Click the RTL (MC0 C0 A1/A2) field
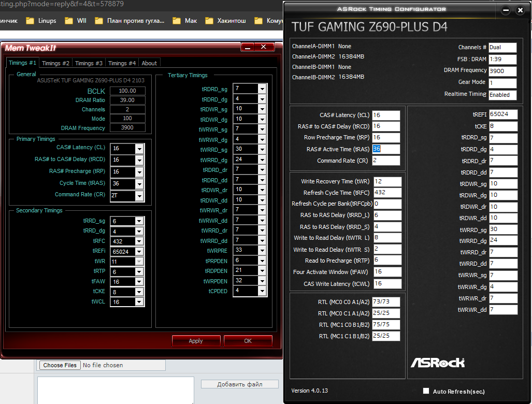 (386, 302)
